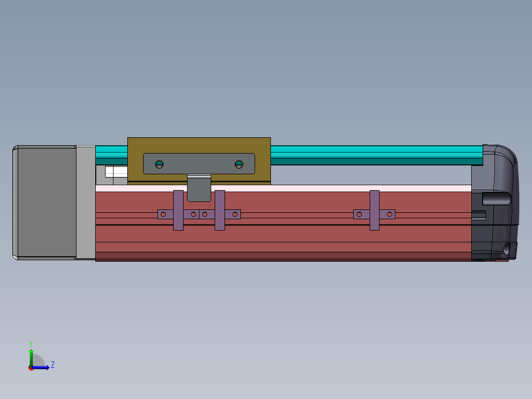Click the blue Z axis of triad
Image resolution: width=532 pixels, height=399 pixels.
[x=40, y=367]
